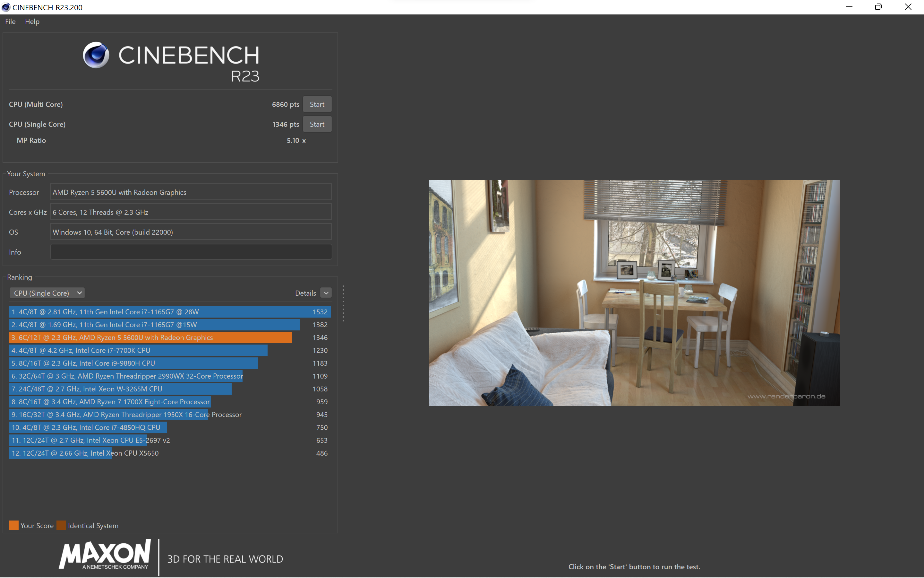924x578 pixels.
Task: Click the Identical System brown swatch
Action: click(61, 525)
